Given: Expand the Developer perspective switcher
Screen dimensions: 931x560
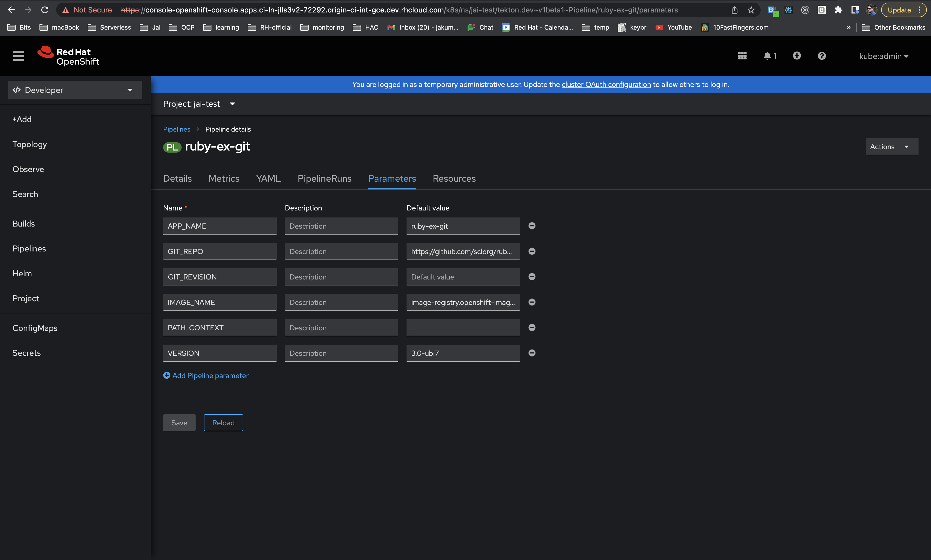Looking at the screenshot, I should (75, 90).
